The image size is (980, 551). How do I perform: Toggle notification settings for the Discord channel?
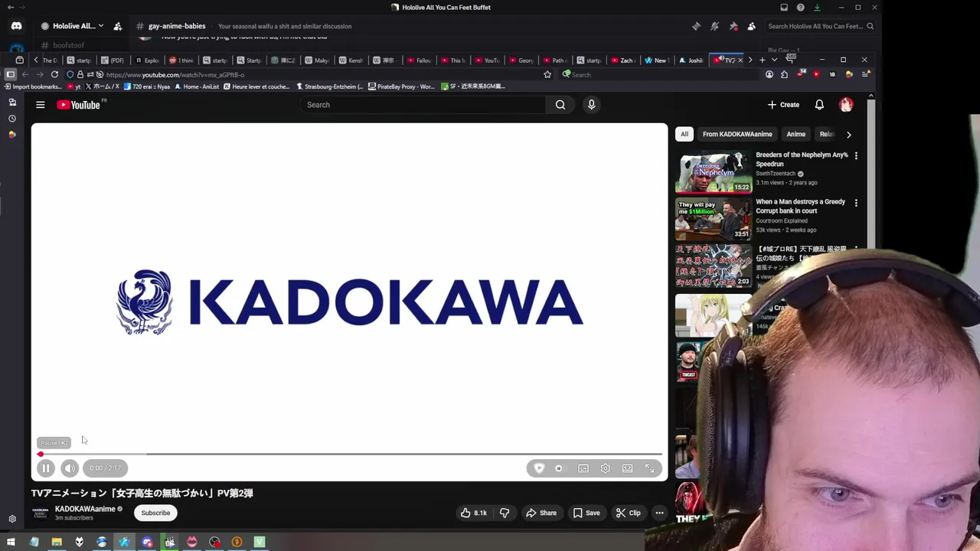[714, 26]
